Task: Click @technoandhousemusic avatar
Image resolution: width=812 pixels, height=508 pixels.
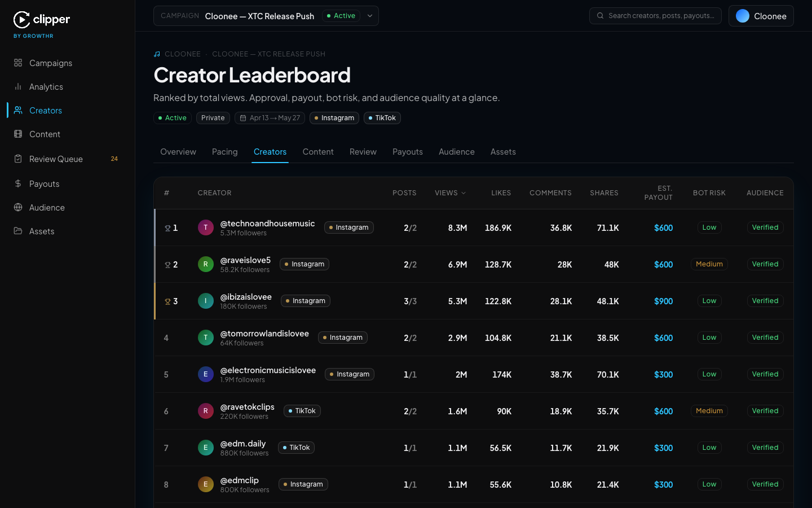Action: coord(205,227)
